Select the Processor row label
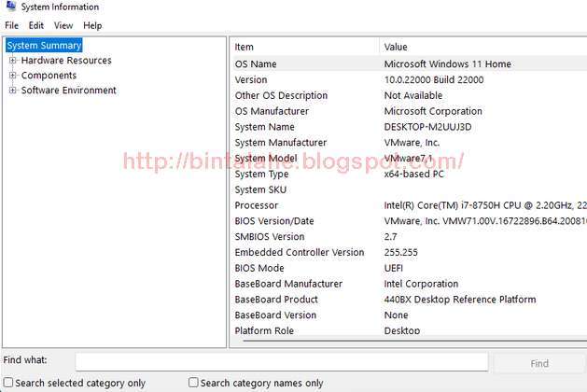587x392 pixels. 257,205
